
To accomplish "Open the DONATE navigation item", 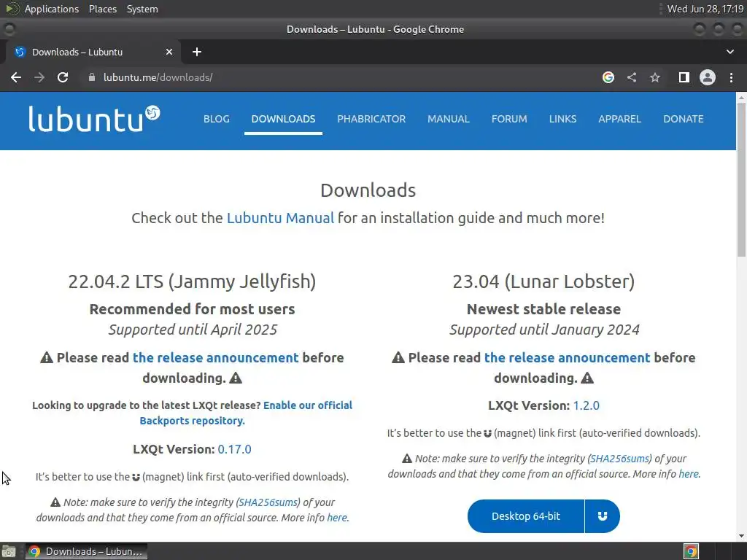I will pyautogui.click(x=683, y=119).
